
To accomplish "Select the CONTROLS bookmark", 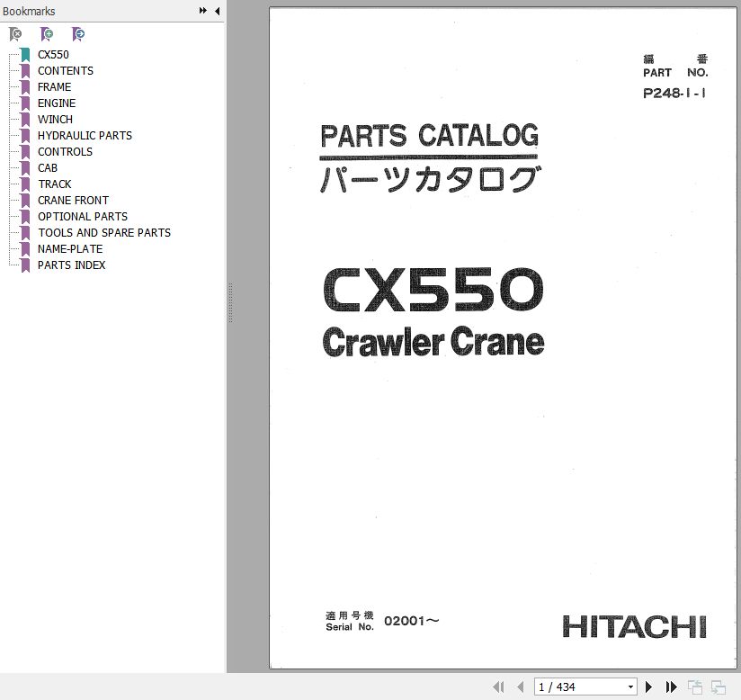I will tap(66, 152).
